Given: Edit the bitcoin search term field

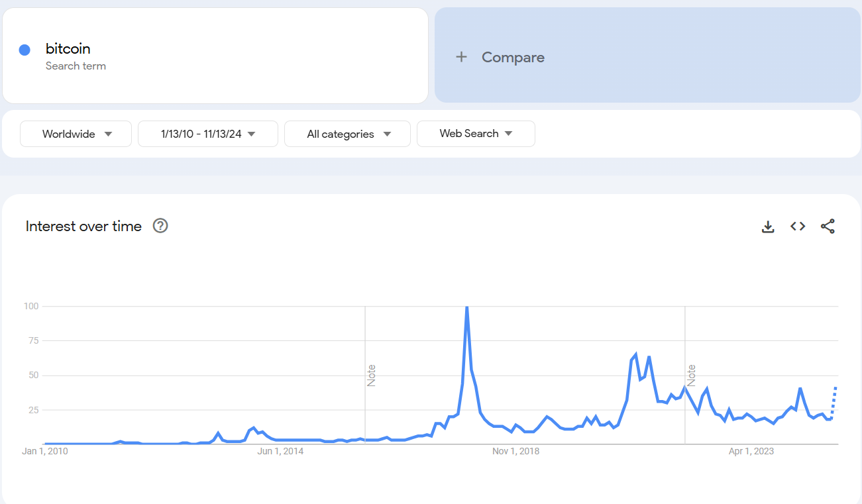Looking at the screenshot, I should [215, 56].
